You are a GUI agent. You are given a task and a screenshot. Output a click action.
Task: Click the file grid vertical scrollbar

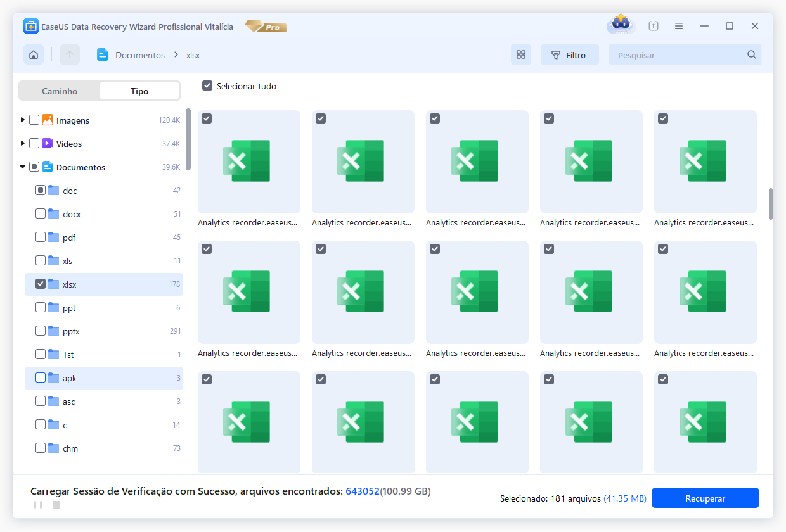[771, 203]
